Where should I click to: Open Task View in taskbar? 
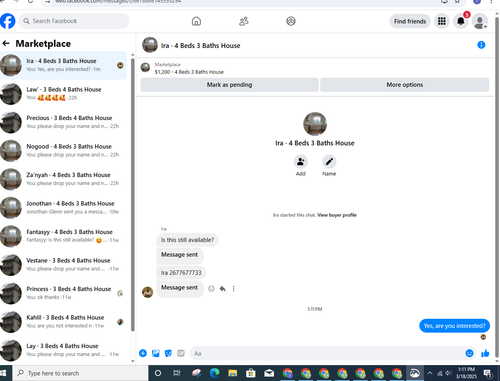[177, 373]
